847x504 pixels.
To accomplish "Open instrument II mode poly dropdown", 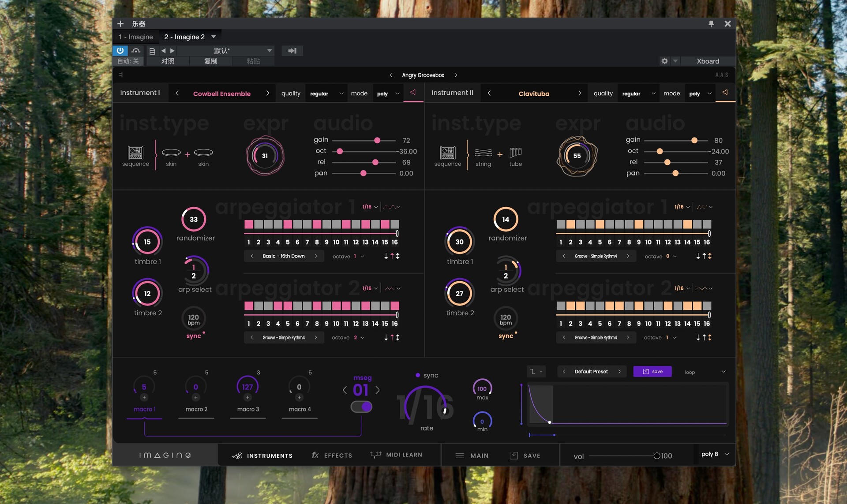I will click(700, 93).
